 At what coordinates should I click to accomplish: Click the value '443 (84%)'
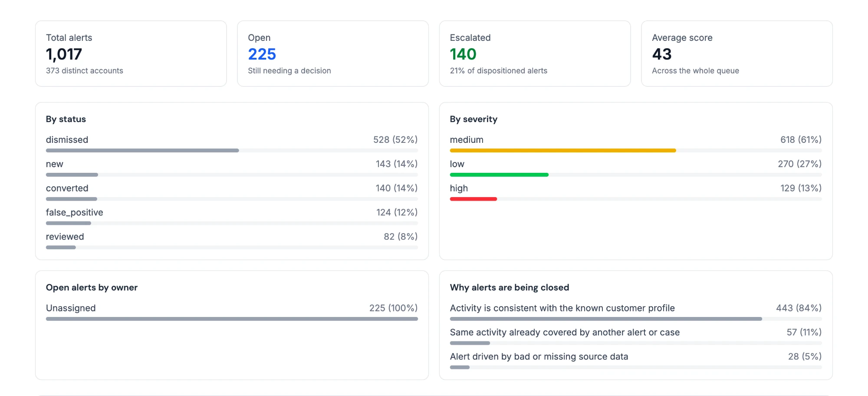click(799, 308)
